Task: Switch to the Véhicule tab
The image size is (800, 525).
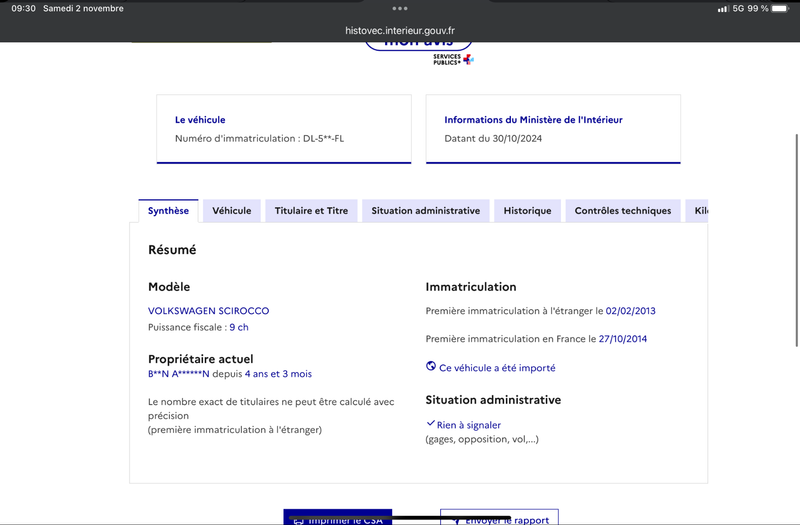Action: pyautogui.click(x=232, y=211)
